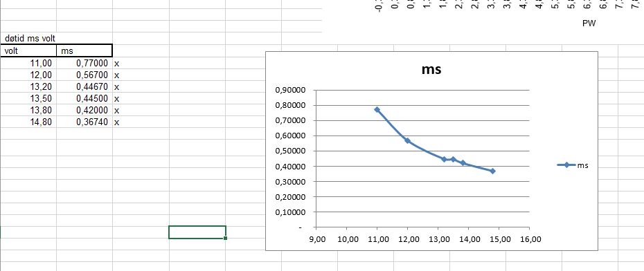Select the 'døtid ms volt' heading cell

click(28, 39)
